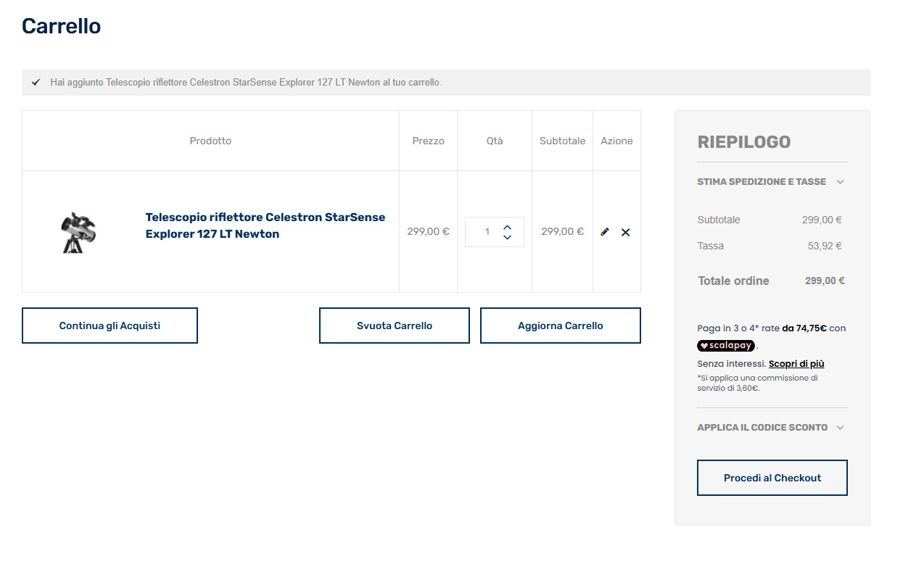Remove the telescope from cart using X icon
This screenshot has width=924, height=572.
point(626,232)
